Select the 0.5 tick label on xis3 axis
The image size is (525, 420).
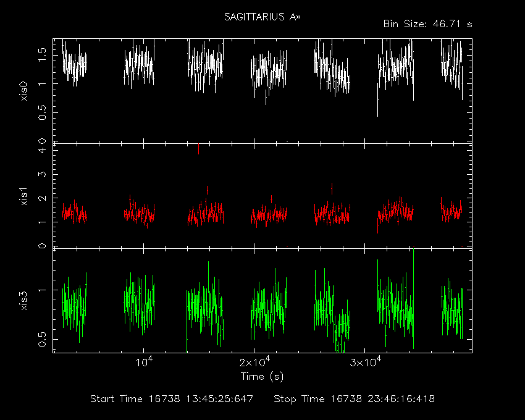[x=42, y=339]
